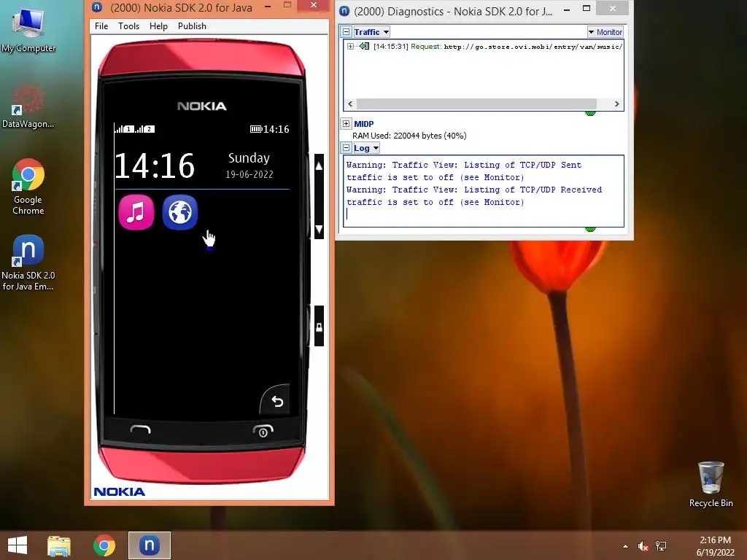Screen dimensions: 747x560
Task: Open the Monitor dropdown
Action: (x=605, y=32)
